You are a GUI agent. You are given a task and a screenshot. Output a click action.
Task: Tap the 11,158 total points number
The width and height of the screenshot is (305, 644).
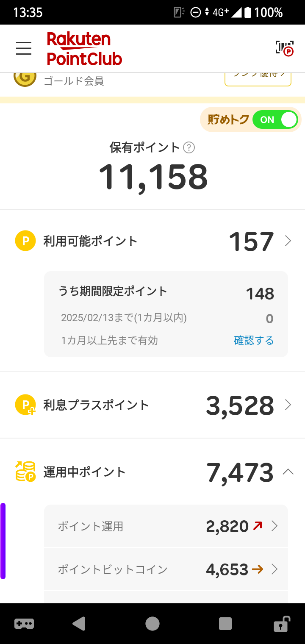point(153,177)
